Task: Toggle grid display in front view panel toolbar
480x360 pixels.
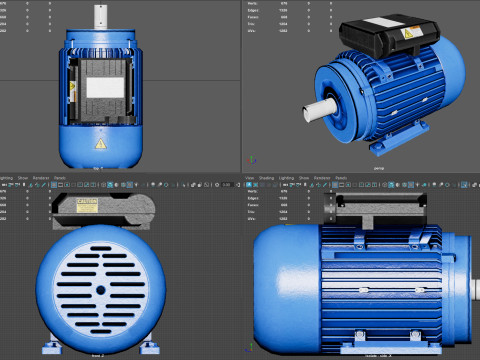Action: (54, 184)
